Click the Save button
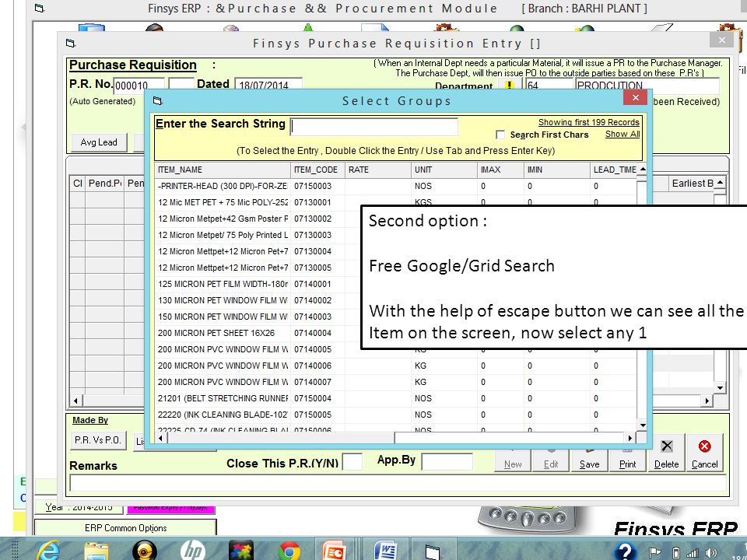 click(589, 460)
